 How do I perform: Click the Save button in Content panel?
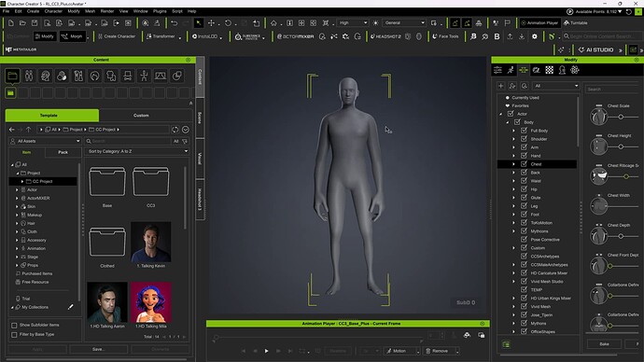pyautogui.click(x=99, y=349)
